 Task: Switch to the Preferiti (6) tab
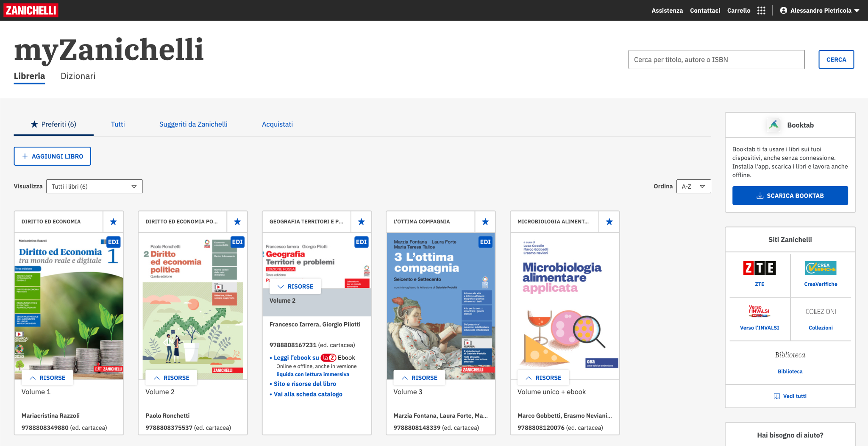pos(53,124)
